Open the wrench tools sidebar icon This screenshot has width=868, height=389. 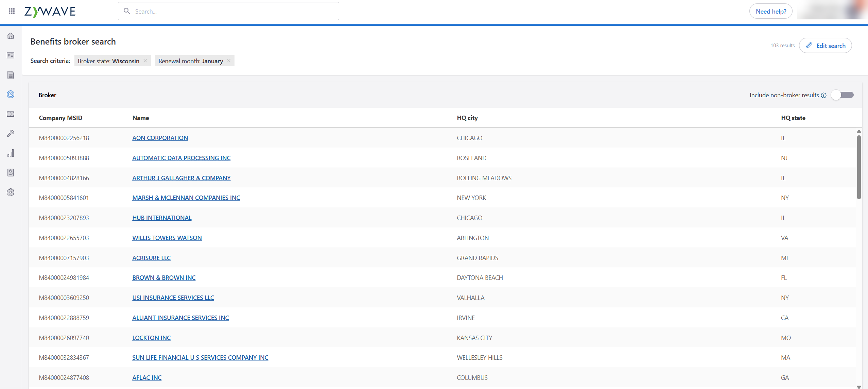coord(11,133)
